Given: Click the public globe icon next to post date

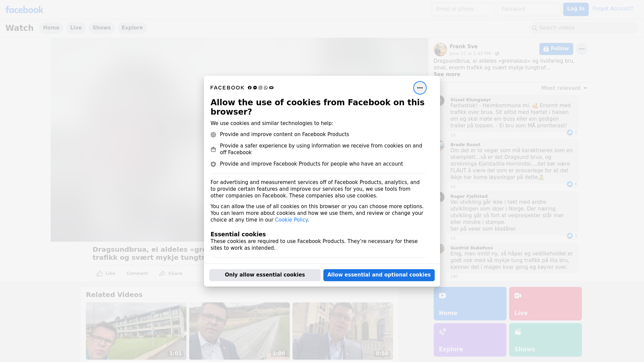Looking at the screenshot, I should (x=497, y=54).
